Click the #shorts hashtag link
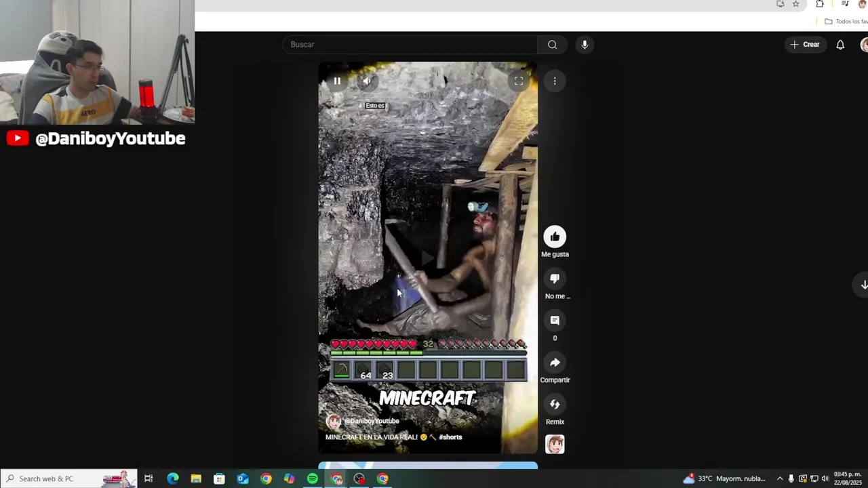The width and height of the screenshot is (868, 488). (x=450, y=437)
